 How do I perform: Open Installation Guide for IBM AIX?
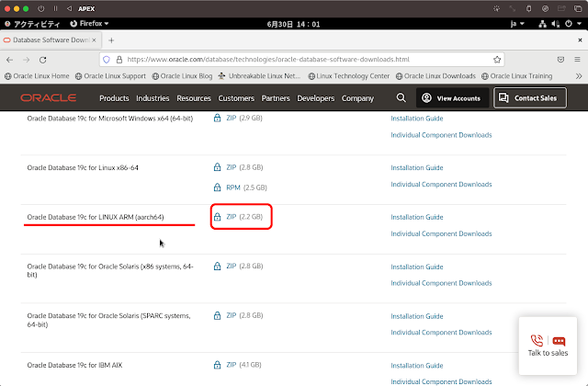coord(417,366)
